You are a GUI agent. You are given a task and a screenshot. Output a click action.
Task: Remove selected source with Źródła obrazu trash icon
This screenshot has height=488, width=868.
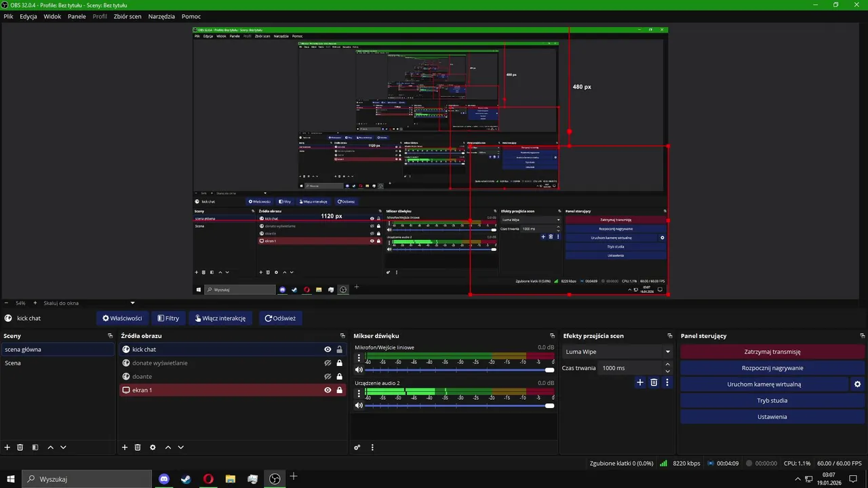[x=138, y=447]
